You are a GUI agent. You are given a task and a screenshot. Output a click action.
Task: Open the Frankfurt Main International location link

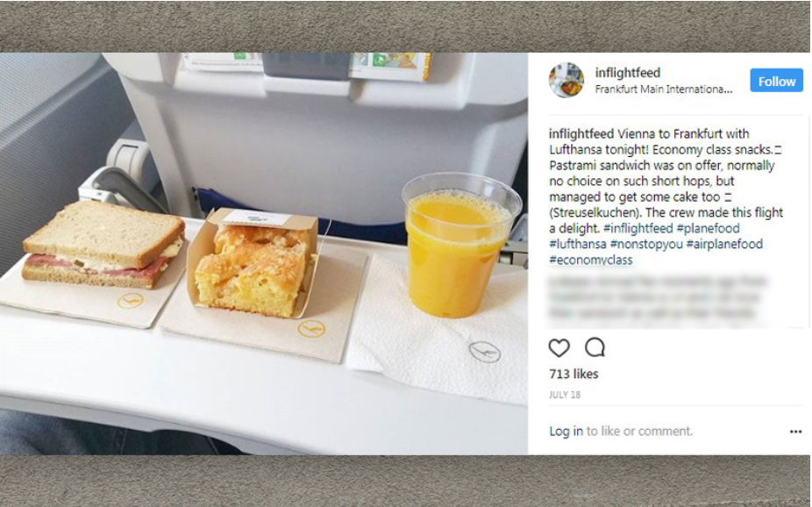[x=664, y=89]
